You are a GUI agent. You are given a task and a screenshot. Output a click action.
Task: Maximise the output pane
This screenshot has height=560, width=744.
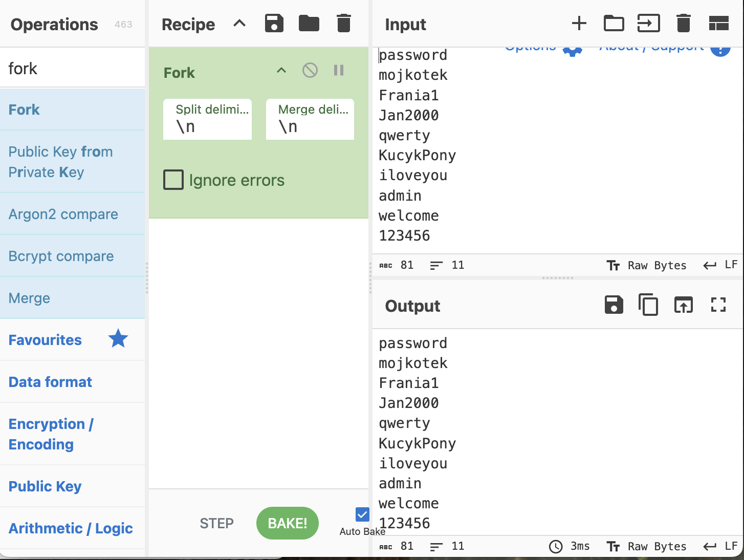click(x=718, y=305)
